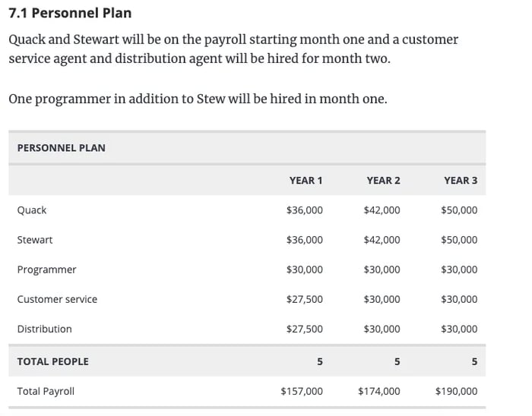Click the paragraph beginning "Quack and Stewart"

233,49
